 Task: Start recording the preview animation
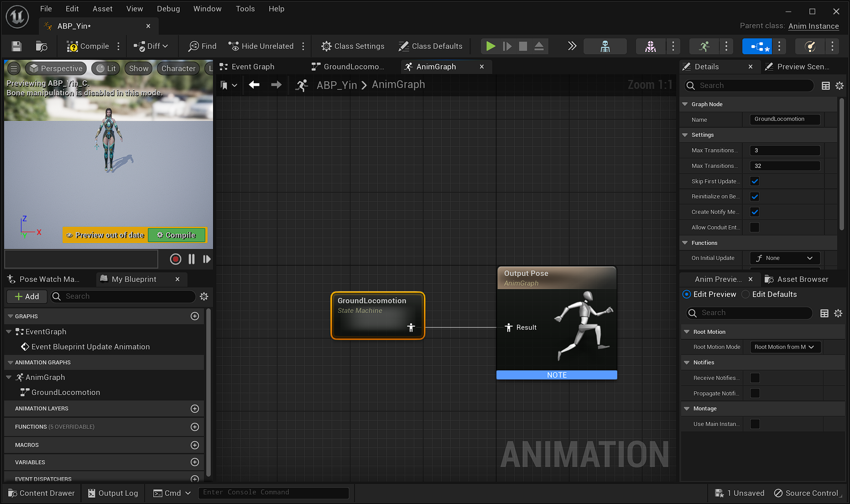175,259
